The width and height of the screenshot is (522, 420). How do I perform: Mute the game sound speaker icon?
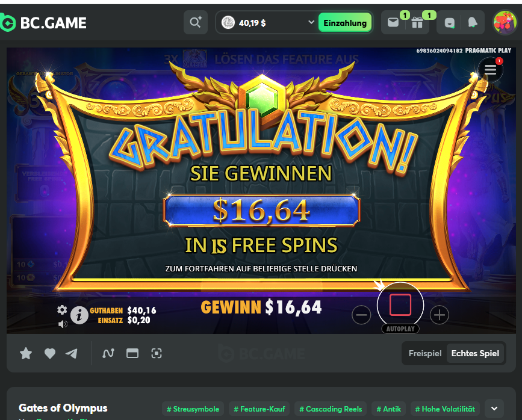click(x=62, y=324)
